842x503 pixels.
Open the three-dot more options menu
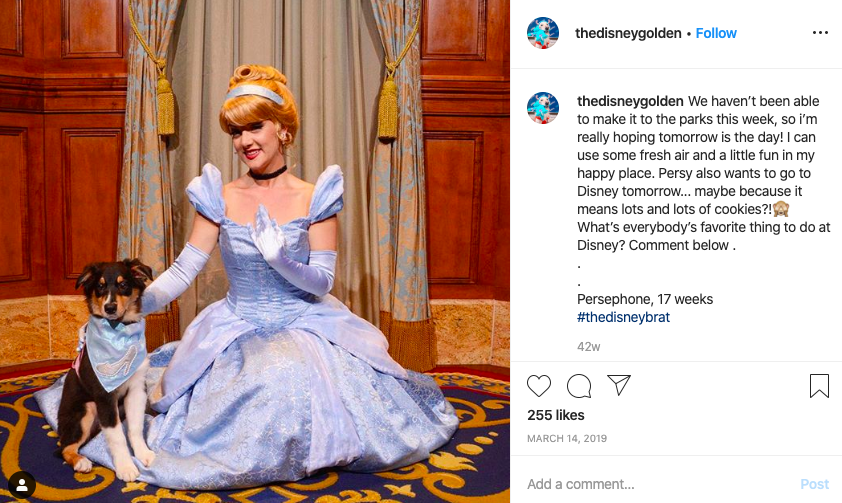click(820, 33)
